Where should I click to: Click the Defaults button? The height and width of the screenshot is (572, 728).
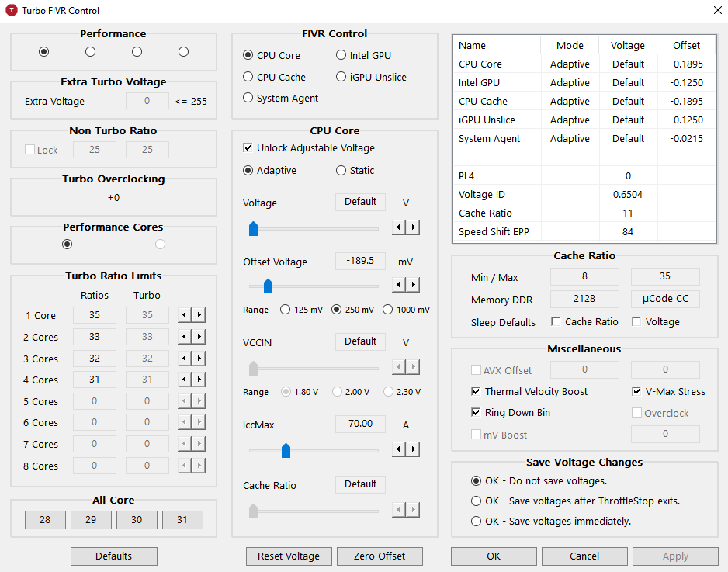tap(114, 556)
